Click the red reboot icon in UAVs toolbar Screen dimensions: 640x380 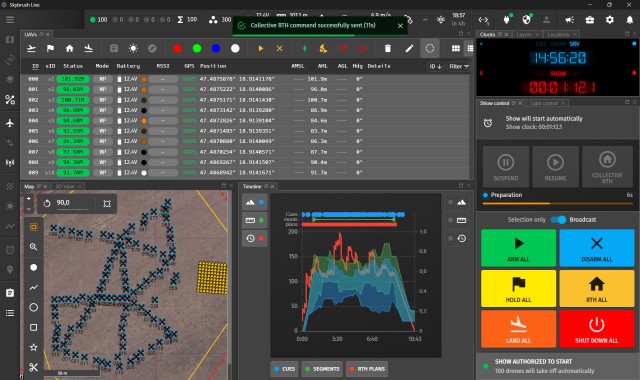[343, 49]
